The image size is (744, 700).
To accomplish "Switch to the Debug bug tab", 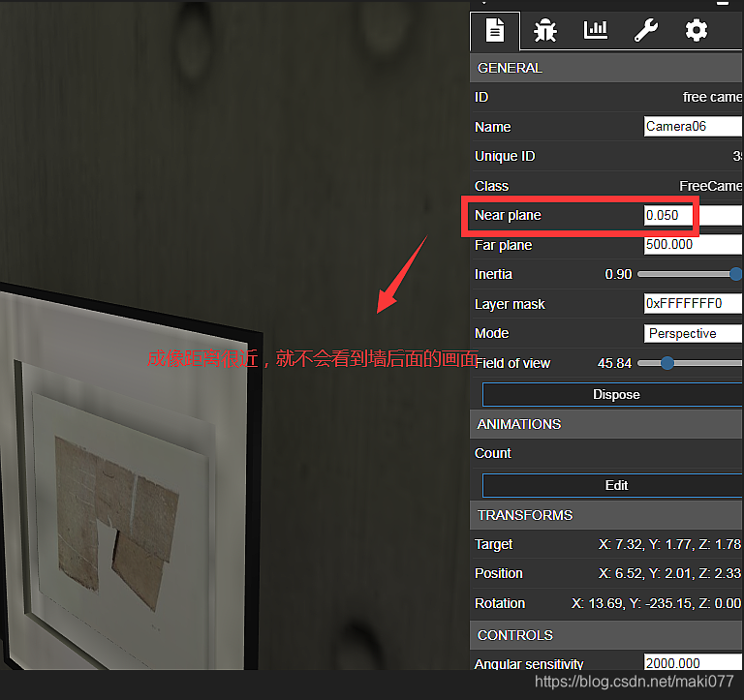I will click(x=544, y=31).
